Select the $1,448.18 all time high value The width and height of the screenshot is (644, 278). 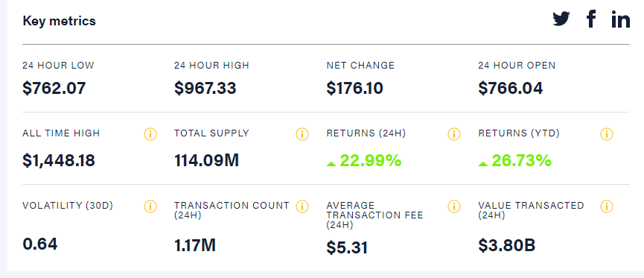tap(59, 161)
